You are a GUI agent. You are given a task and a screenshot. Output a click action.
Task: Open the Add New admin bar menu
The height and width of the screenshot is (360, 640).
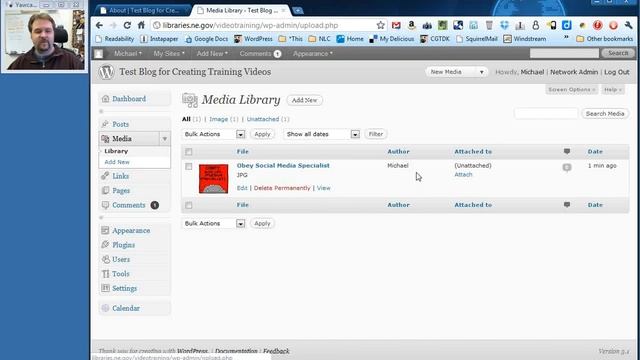[x=212, y=53]
